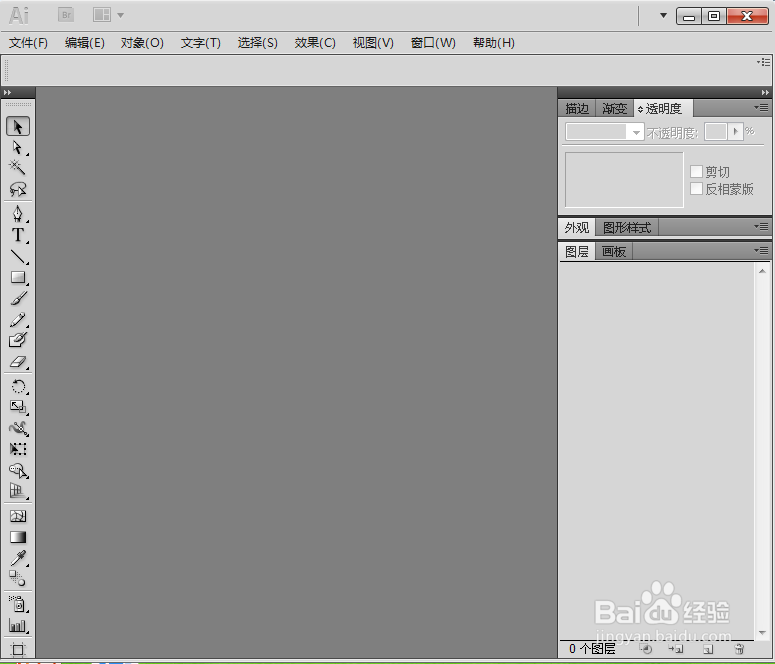Select the Pencil tool

tap(18, 319)
